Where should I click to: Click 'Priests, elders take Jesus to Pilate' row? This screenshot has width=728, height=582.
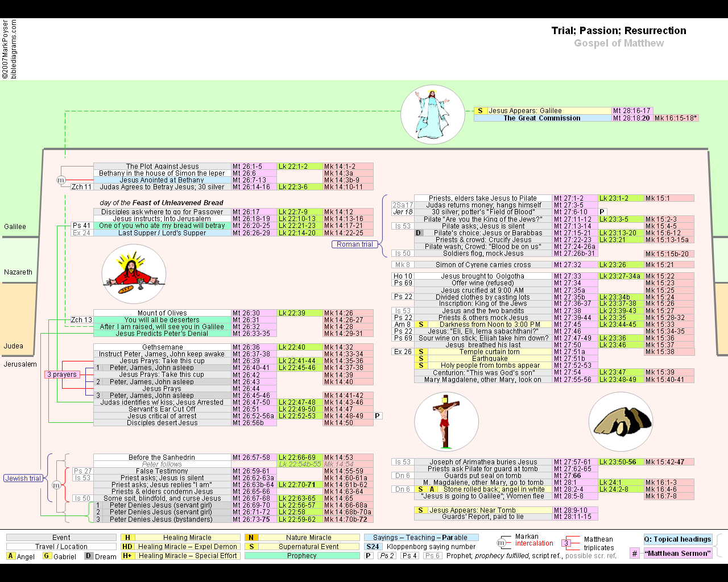pos(483,198)
